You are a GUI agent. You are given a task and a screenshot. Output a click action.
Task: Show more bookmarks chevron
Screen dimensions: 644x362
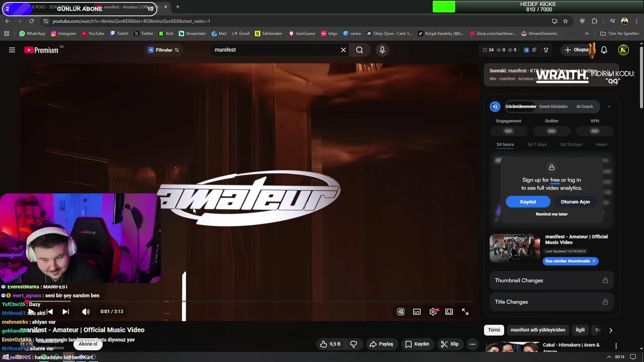coord(587,34)
